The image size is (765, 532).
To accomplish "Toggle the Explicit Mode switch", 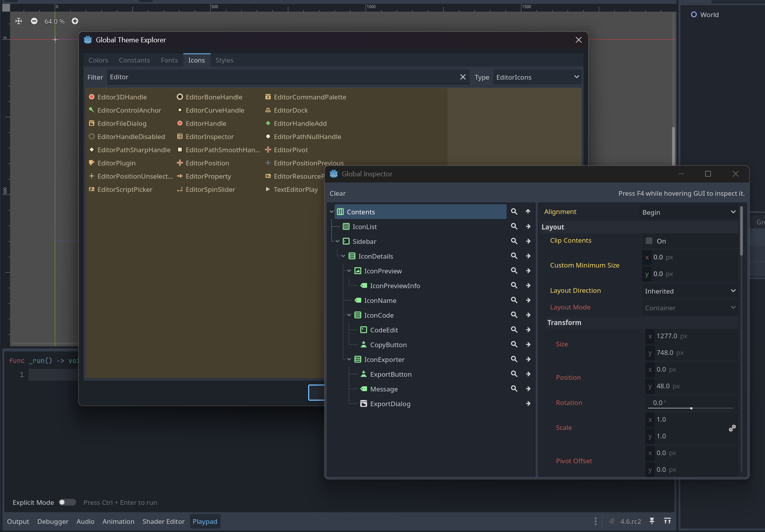I will [x=67, y=502].
